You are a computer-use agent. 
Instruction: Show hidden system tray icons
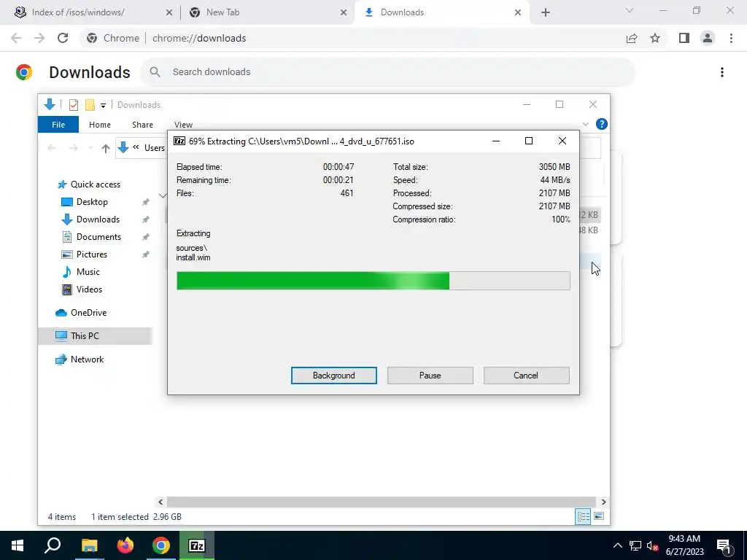pos(617,545)
